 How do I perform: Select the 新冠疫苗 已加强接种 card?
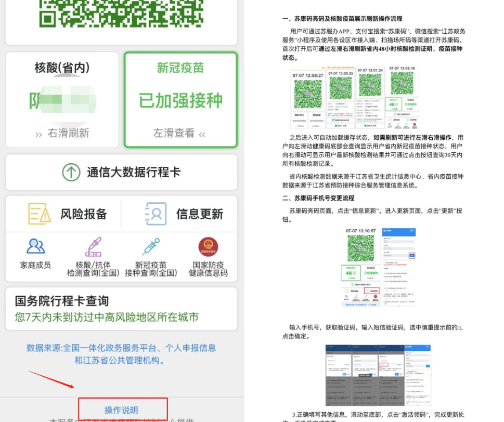point(180,100)
